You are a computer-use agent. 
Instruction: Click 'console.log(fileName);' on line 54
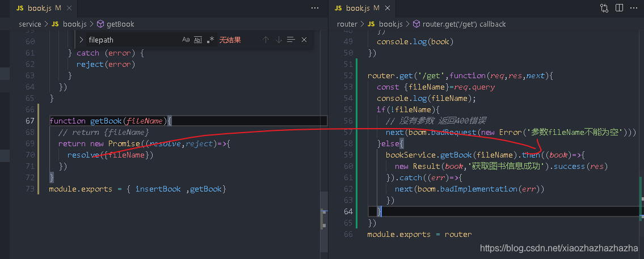click(x=426, y=98)
